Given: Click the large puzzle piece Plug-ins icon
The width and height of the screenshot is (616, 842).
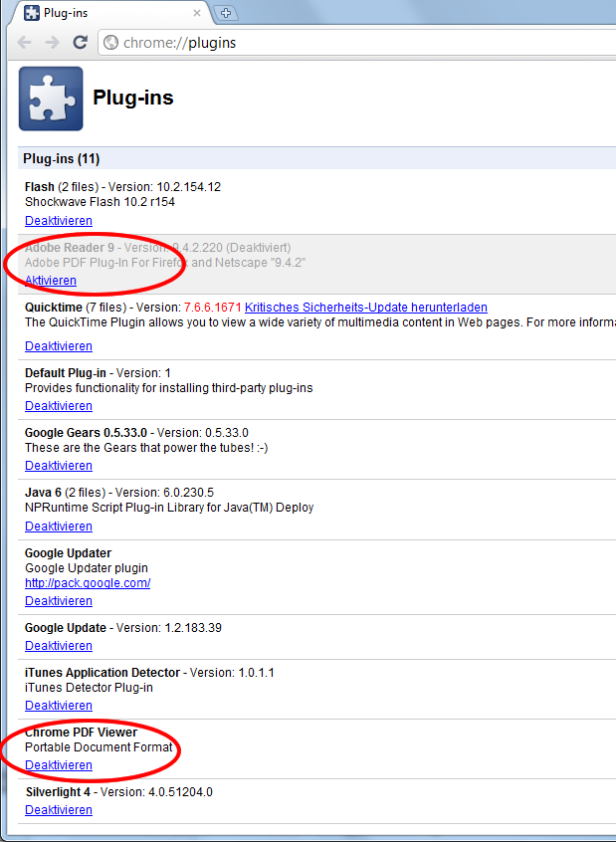Looking at the screenshot, I should pyautogui.click(x=51, y=99).
